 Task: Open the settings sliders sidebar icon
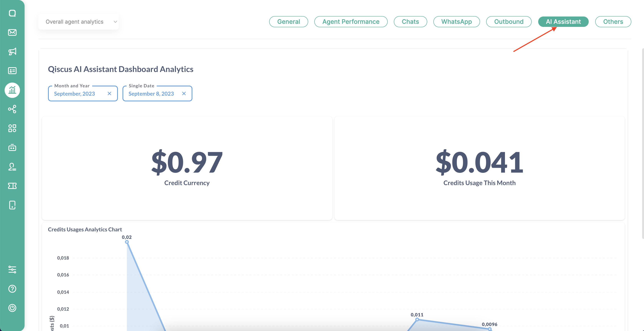[x=12, y=270]
